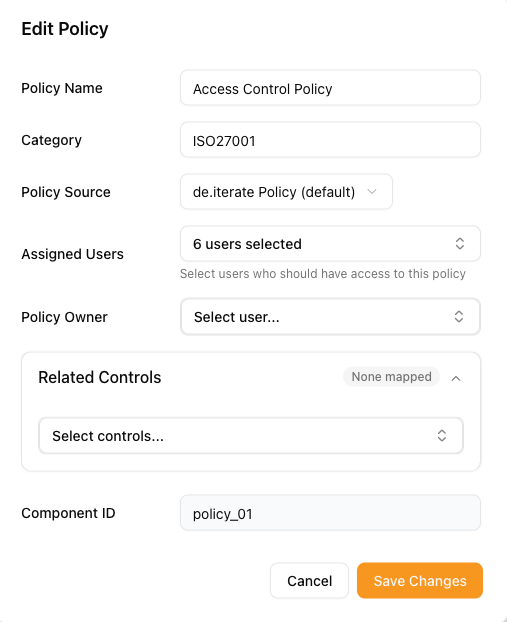Open the "6 users selected" dropdown

tap(330, 244)
